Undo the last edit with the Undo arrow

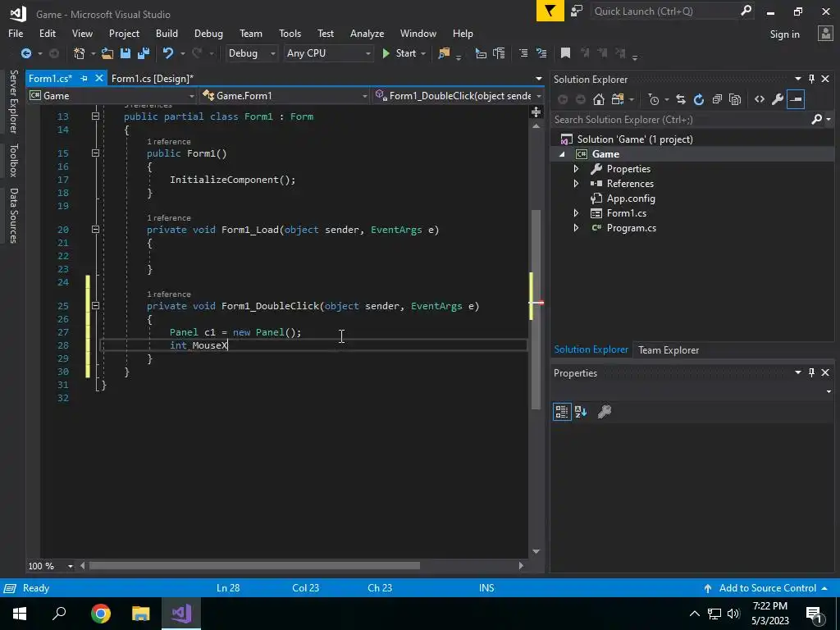168,53
